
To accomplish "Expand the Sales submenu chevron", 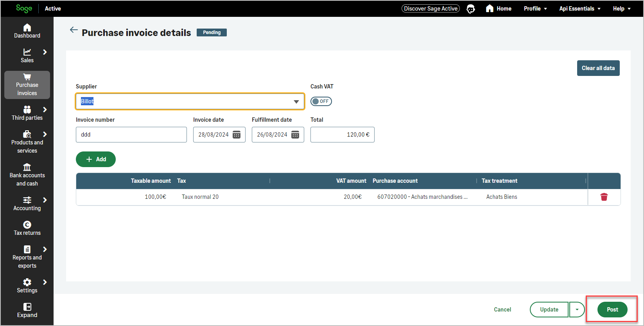I will 45,52.
